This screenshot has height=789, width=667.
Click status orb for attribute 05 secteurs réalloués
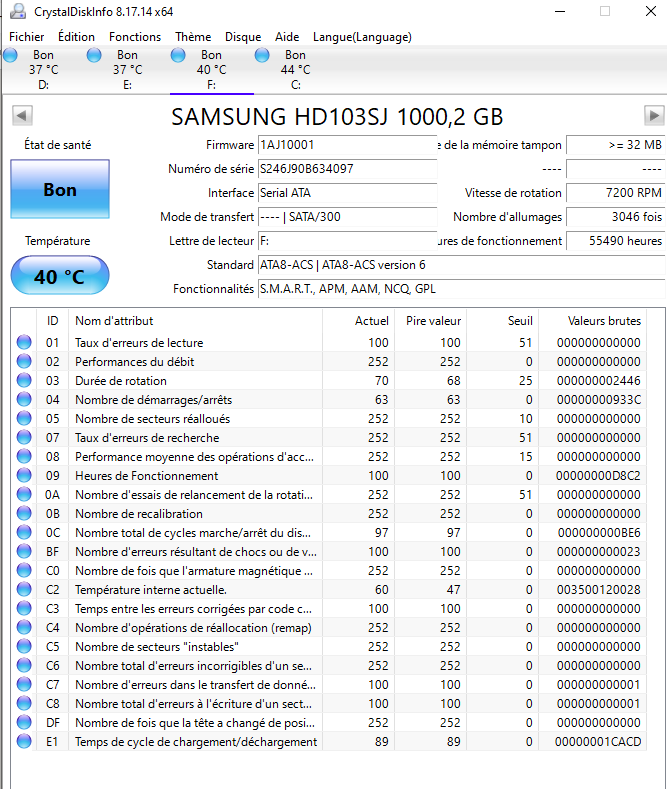[24, 419]
